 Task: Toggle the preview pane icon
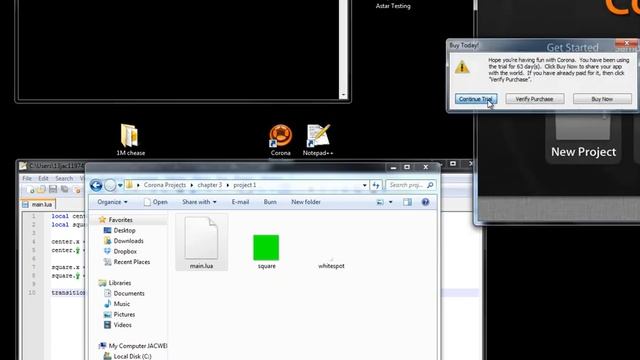click(x=407, y=202)
